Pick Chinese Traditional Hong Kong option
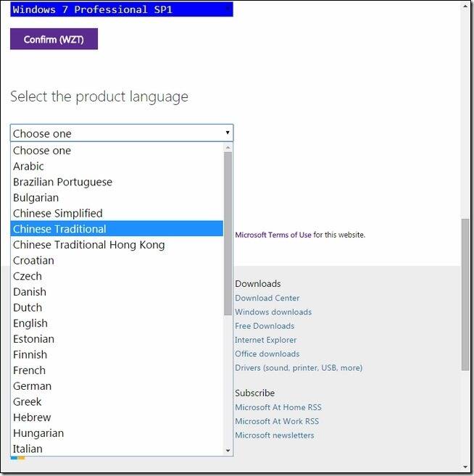 (x=117, y=245)
